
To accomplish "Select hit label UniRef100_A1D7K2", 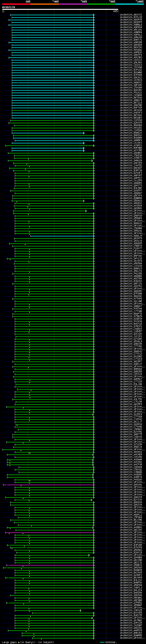I will 131,286.
